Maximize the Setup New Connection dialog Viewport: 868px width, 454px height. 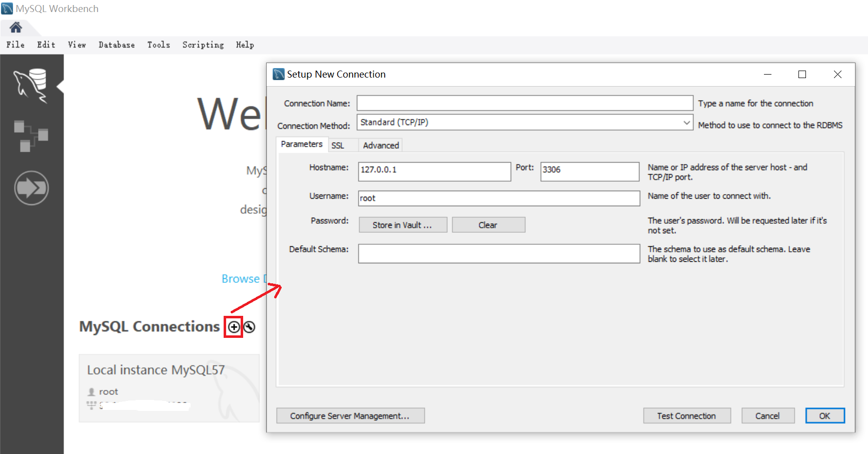pos(802,74)
